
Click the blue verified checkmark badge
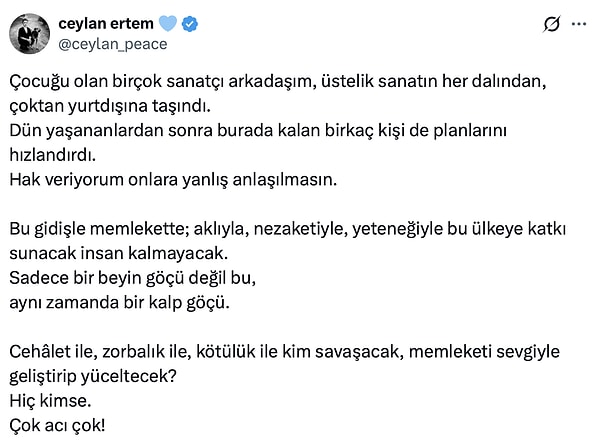point(190,22)
